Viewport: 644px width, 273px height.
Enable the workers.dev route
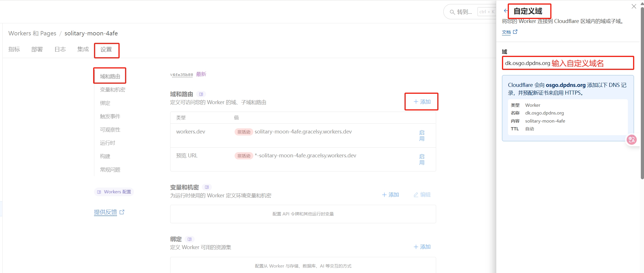pos(422,135)
